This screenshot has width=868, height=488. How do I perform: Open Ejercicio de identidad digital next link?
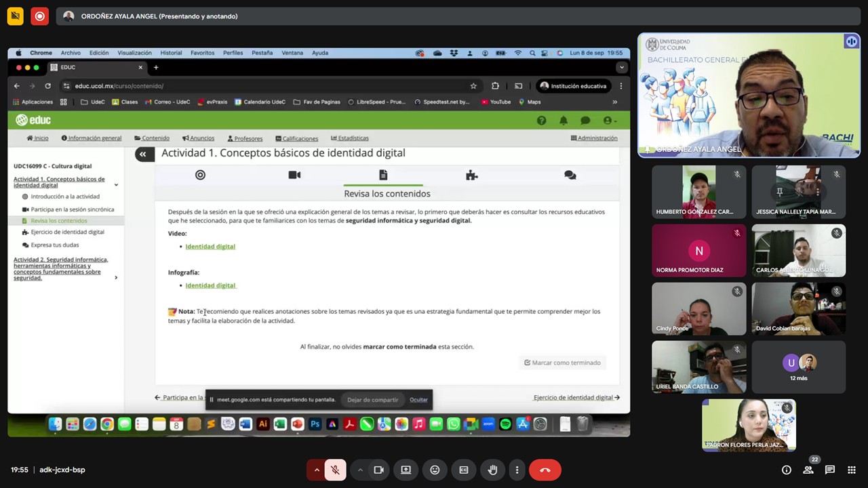576,398
